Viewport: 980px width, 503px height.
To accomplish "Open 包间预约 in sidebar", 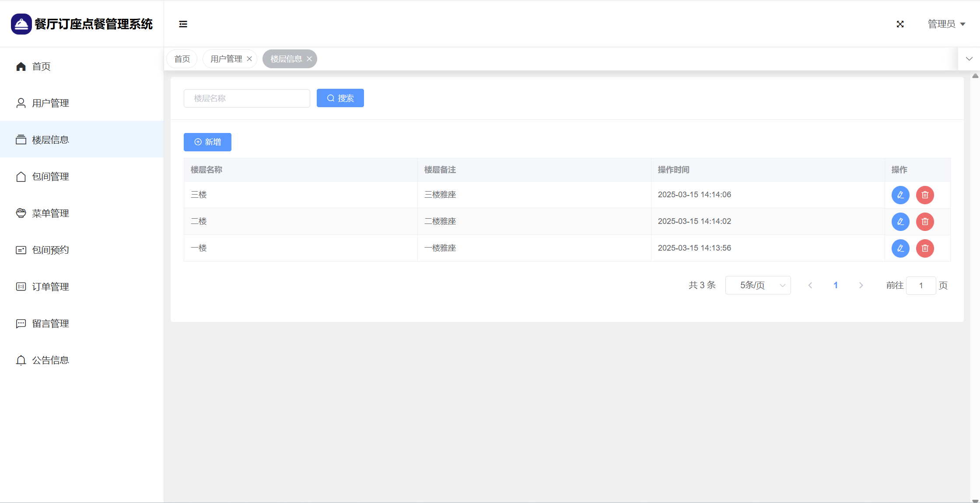I will pos(50,250).
